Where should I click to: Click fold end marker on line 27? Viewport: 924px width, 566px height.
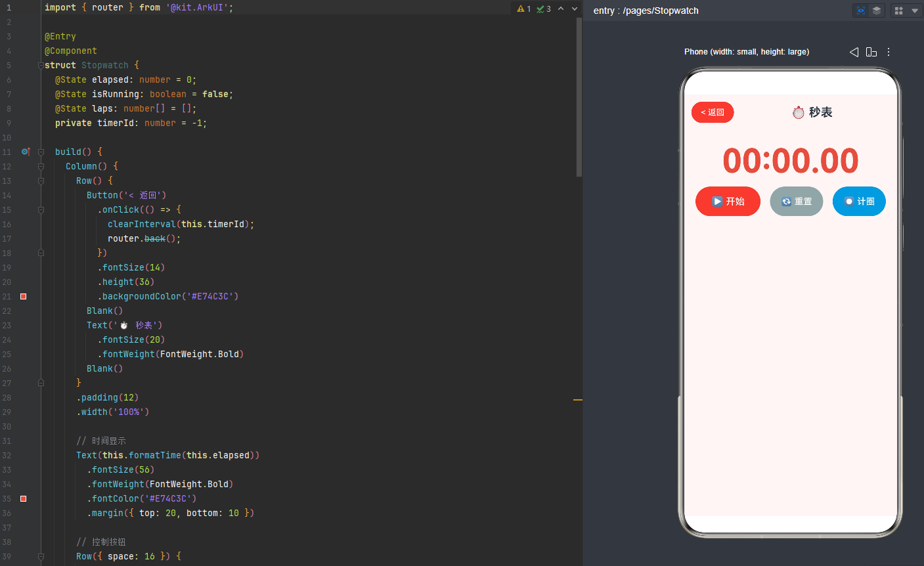[x=41, y=383]
